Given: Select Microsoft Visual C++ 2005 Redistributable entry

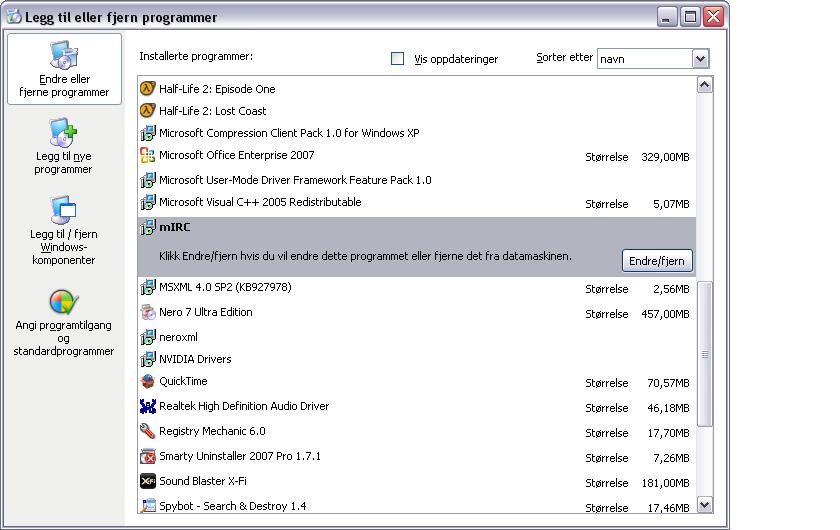Looking at the screenshot, I should pos(417,203).
